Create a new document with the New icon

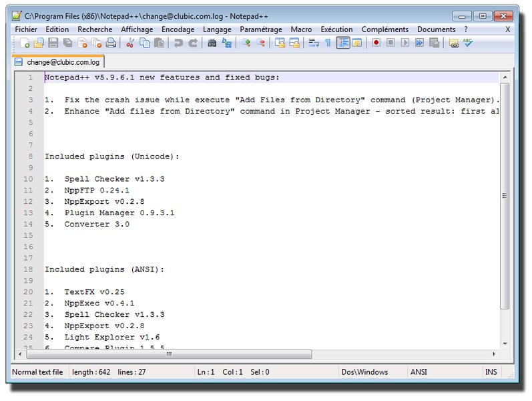click(25, 43)
